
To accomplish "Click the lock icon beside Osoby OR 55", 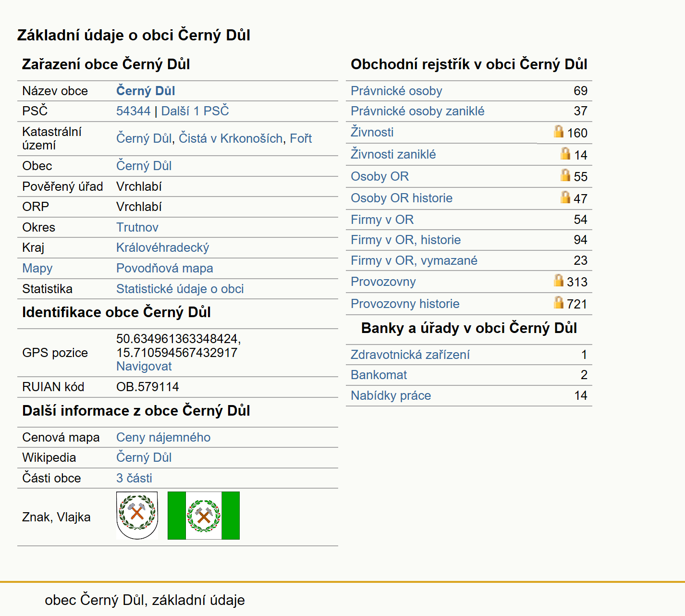I will 565,175.
